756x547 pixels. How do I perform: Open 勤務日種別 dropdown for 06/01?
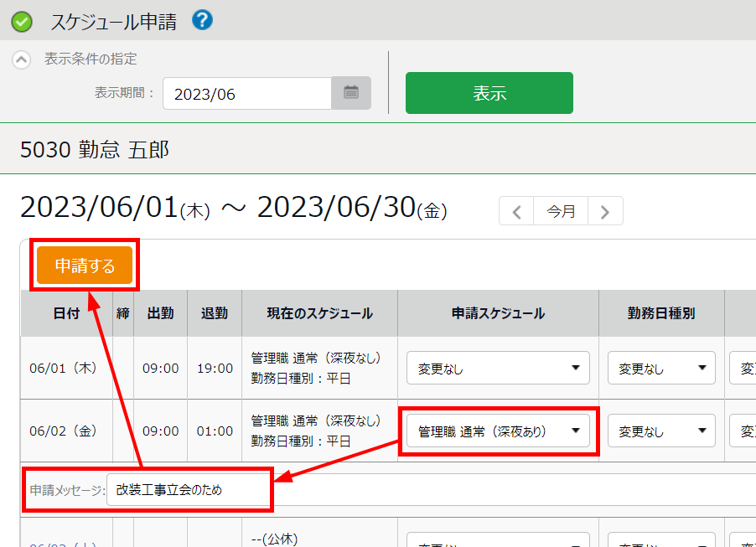(661, 368)
